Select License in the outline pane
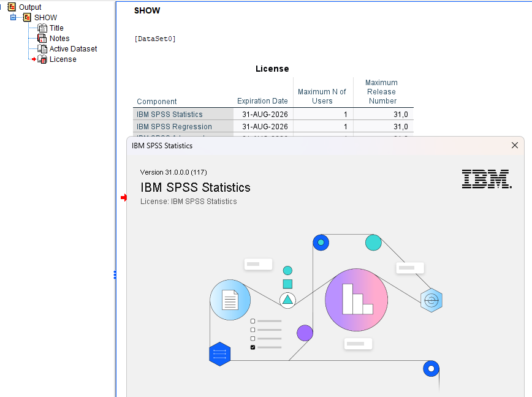Viewport: 532px width, 397px height. 63,59
